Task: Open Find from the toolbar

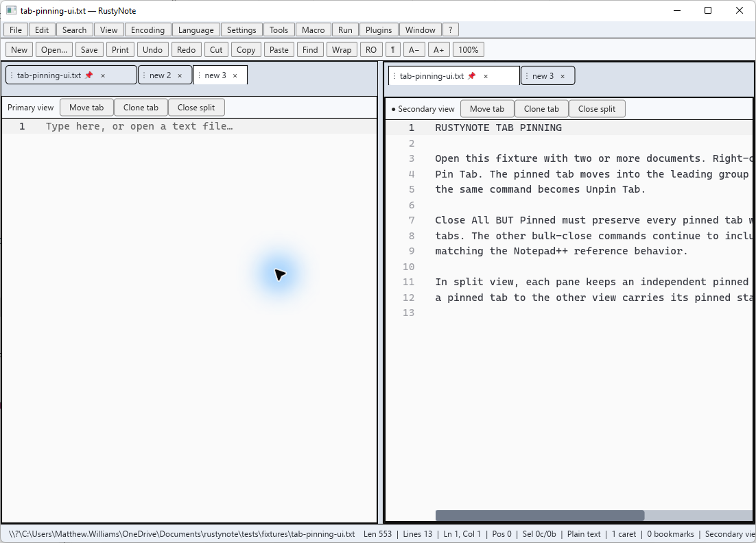Action: [310, 49]
